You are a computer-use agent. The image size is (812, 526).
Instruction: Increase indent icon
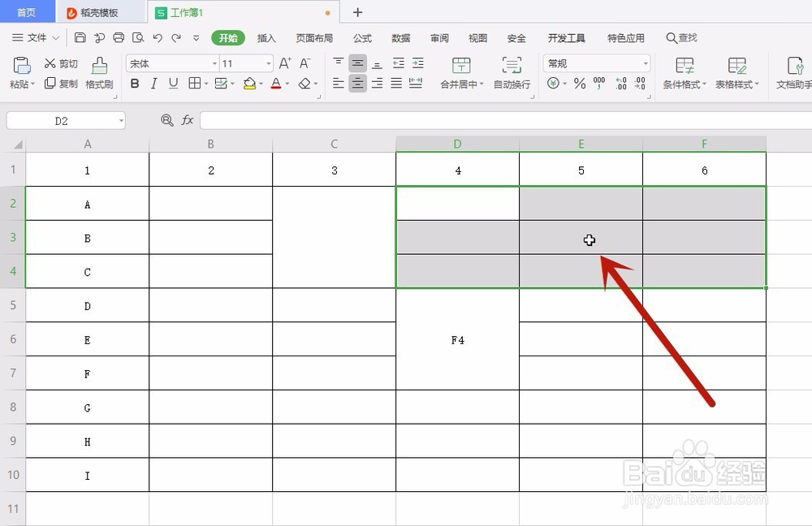point(418,63)
